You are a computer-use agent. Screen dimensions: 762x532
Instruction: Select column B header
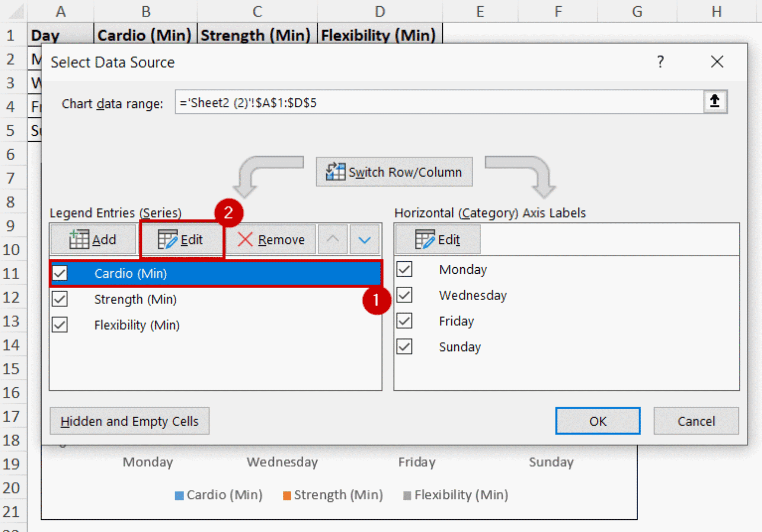pyautogui.click(x=145, y=11)
